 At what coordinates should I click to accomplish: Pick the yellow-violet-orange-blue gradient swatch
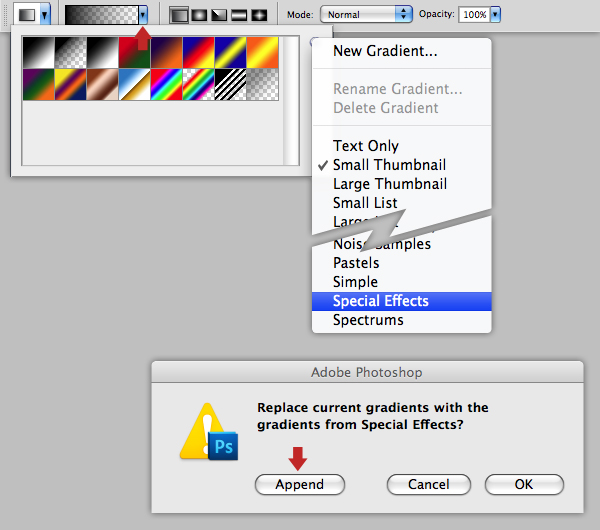tap(71, 85)
